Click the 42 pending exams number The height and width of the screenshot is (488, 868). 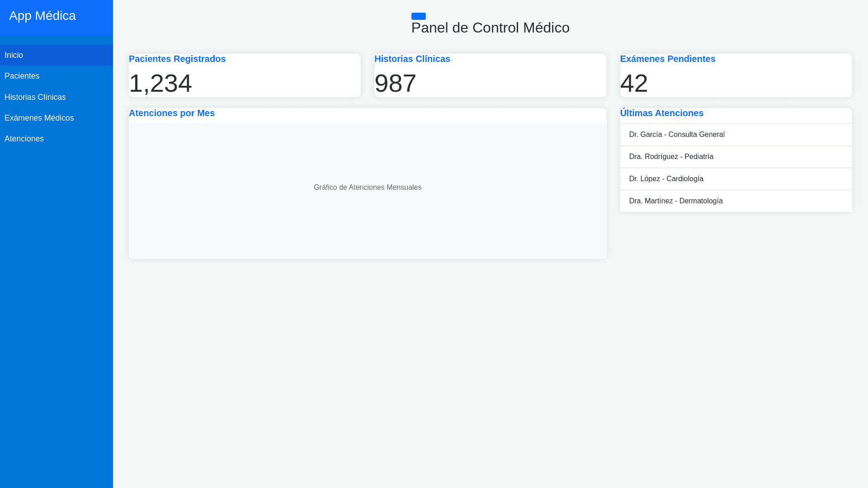[x=634, y=83]
